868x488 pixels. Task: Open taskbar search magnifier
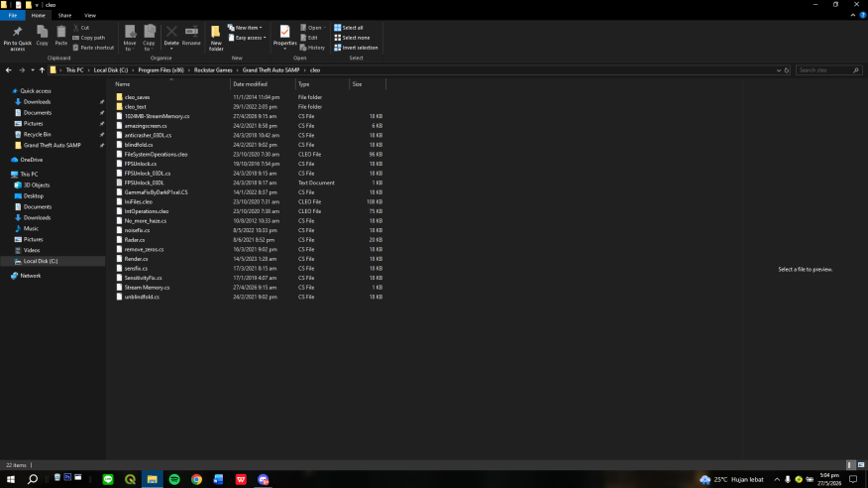(33, 479)
